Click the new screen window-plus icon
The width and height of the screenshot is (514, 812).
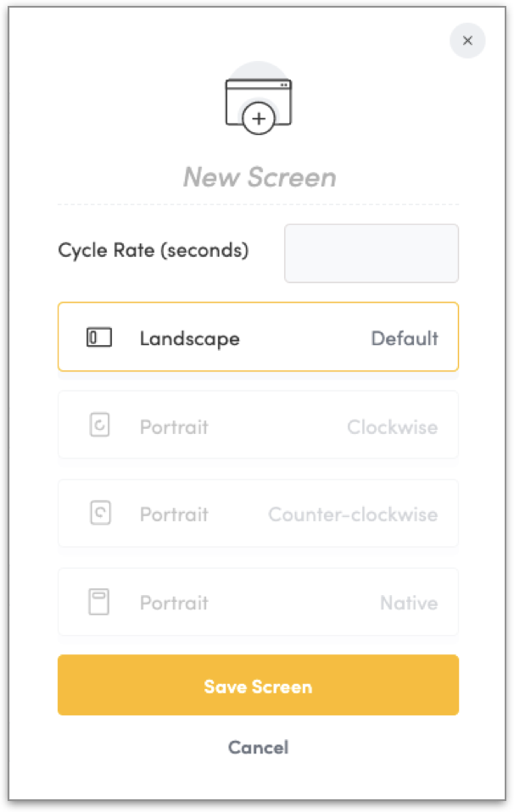[x=258, y=101]
